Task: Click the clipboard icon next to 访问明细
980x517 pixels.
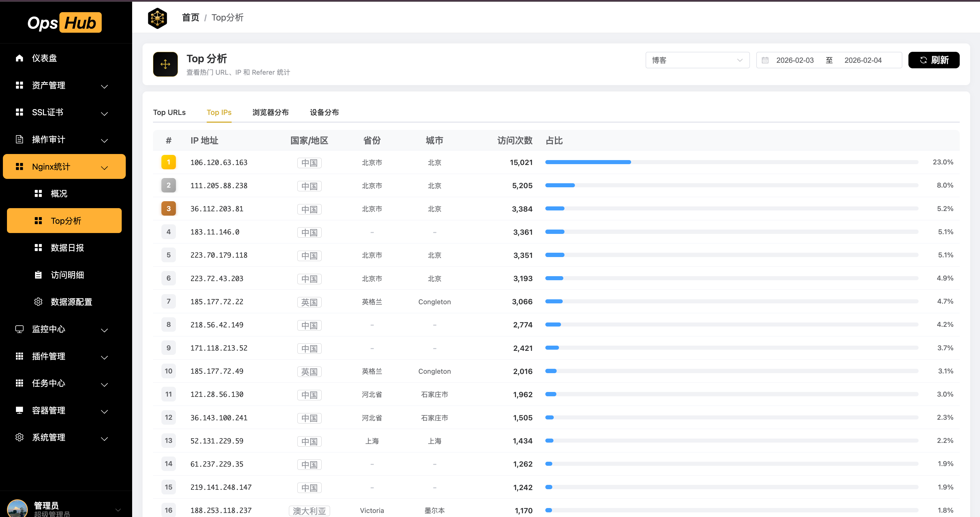Action: point(38,274)
